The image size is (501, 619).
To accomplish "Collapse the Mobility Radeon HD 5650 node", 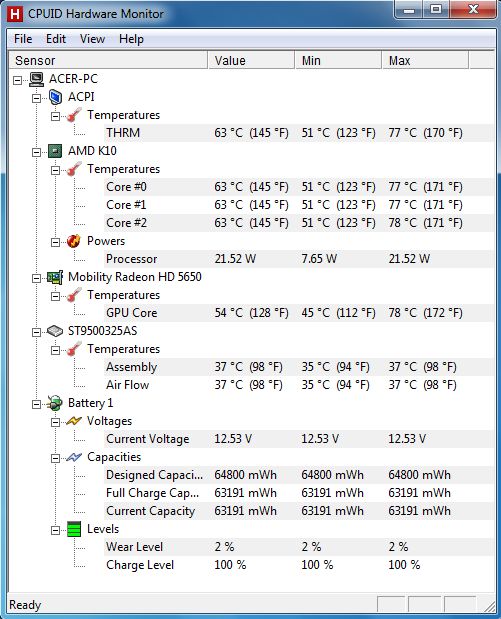I will click(x=36, y=278).
